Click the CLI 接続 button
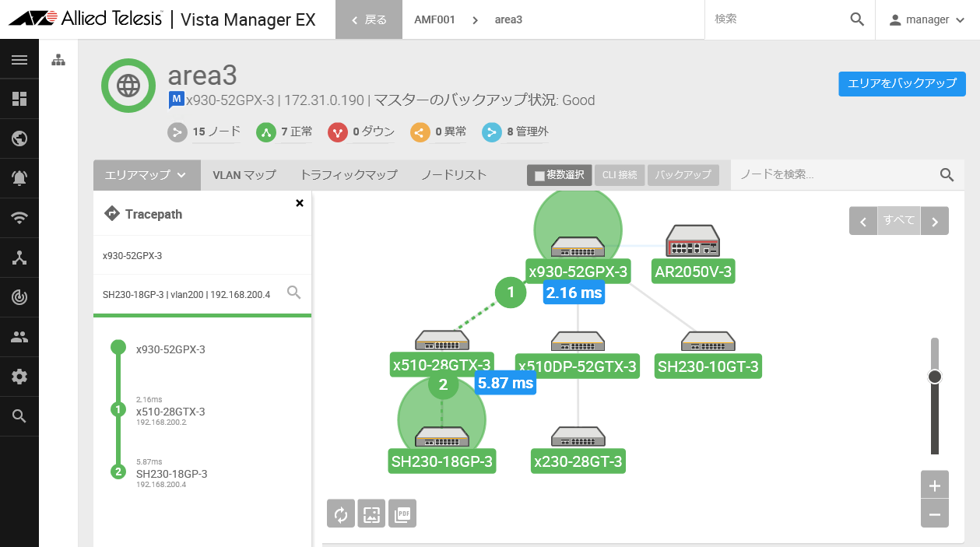This screenshot has width=980, height=547. pos(620,175)
